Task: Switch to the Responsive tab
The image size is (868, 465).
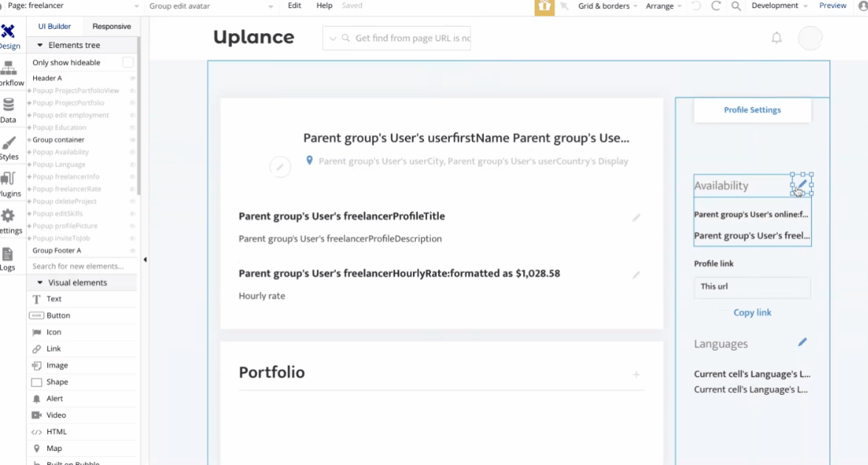Action: [x=112, y=27]
